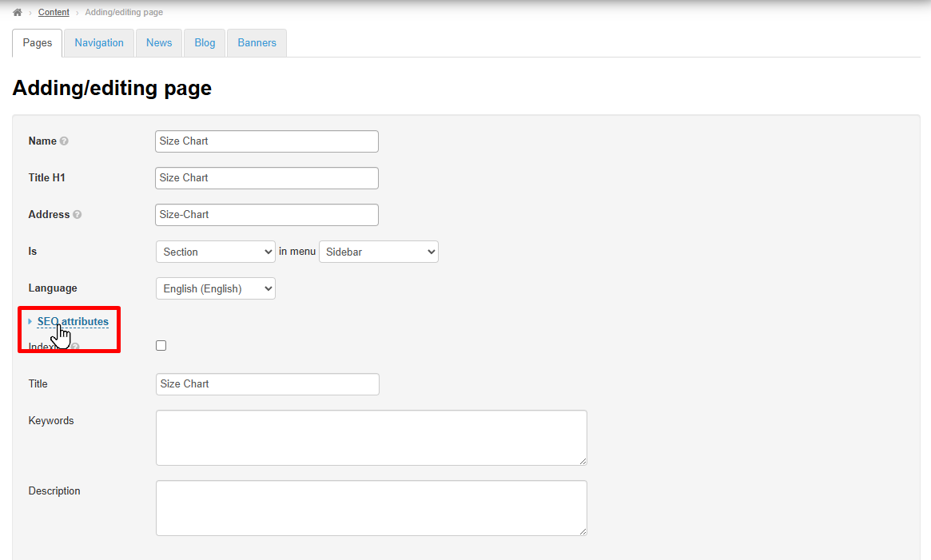Viewport: 931px width, 560px height.
Task: Click the Address field containing Size-Chart
Action: point(266,215)
